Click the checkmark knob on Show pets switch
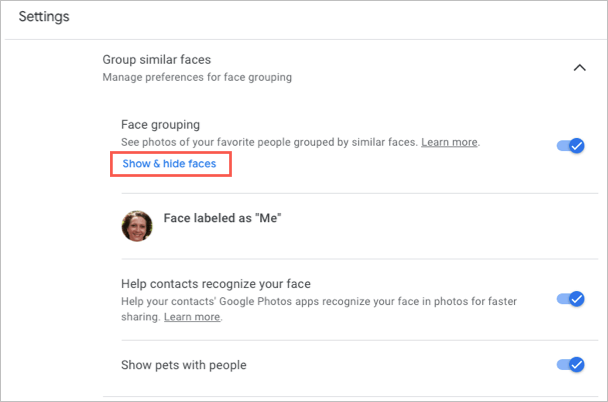 pos(576,364)
